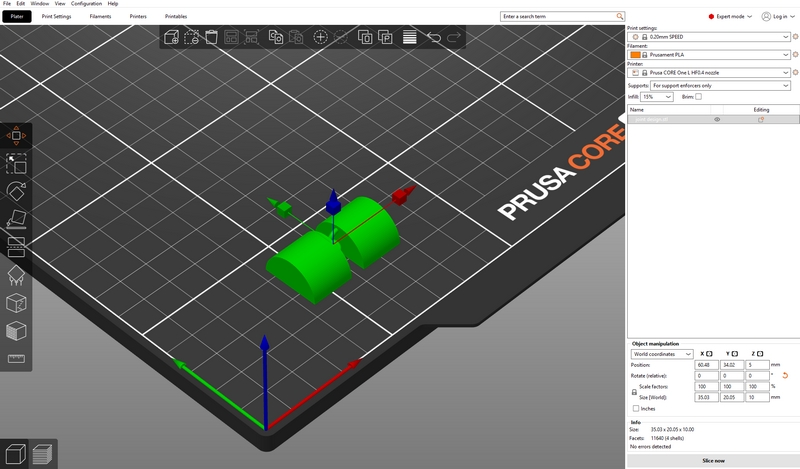Toggle visibility eye of joint design.stl
This screenshot has width=800, height=469.
click(717, 119)
